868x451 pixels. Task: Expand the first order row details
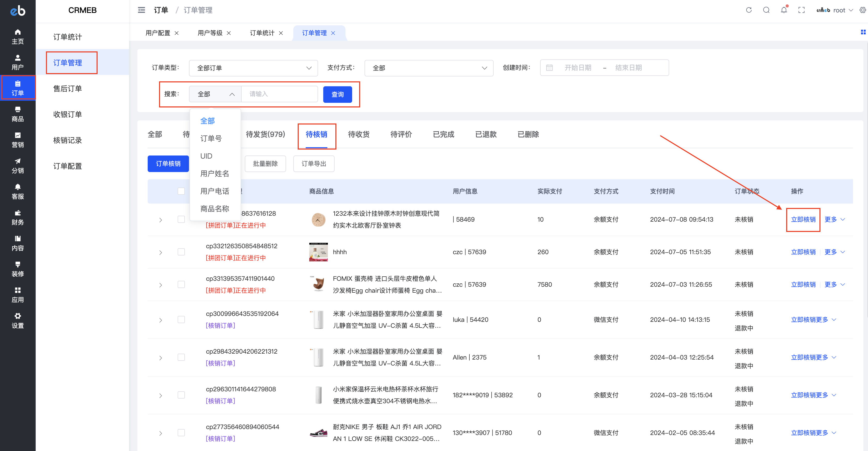161,220
